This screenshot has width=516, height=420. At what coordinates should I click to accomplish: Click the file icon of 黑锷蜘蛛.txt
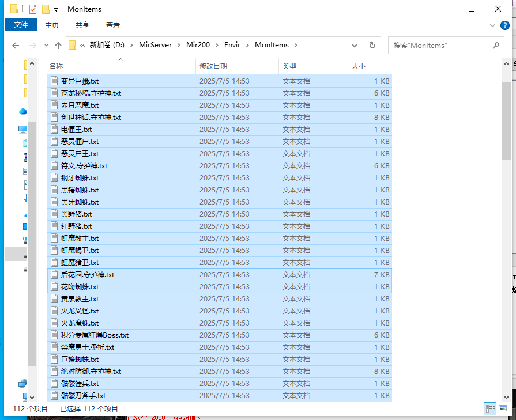coord(54,190)
